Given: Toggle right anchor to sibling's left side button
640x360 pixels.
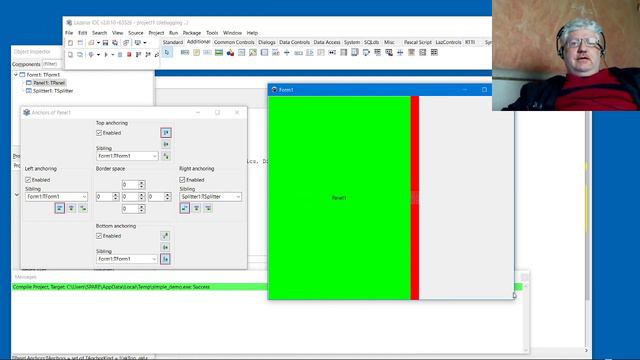Looking at the screenshot, I should point(184,208).
